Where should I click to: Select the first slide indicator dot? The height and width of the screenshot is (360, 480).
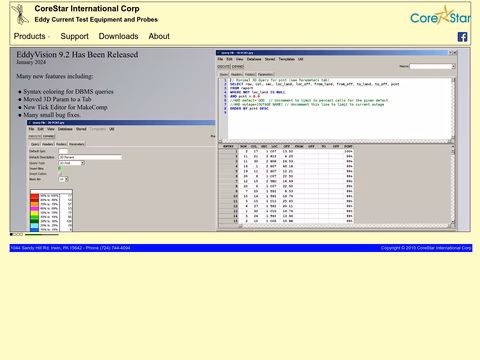click(11, 234)
